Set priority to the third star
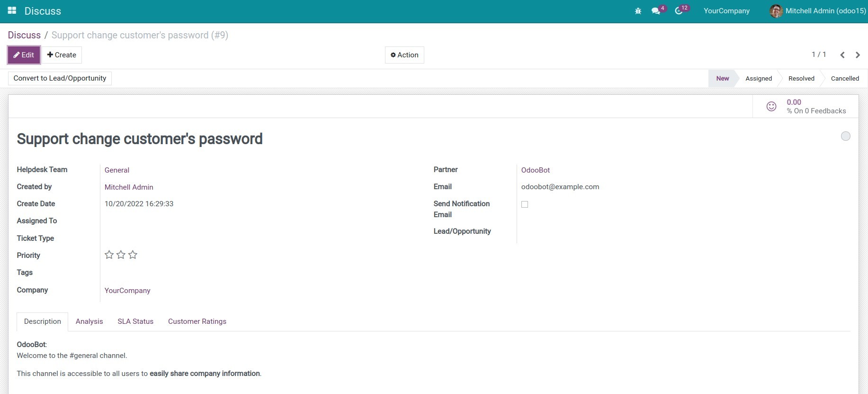 tap(133, 255)
